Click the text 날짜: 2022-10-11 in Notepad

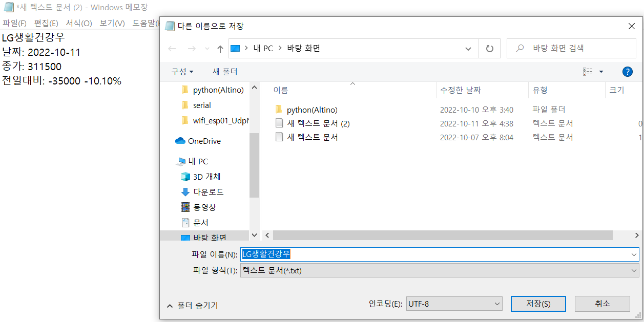click(41, 52)
